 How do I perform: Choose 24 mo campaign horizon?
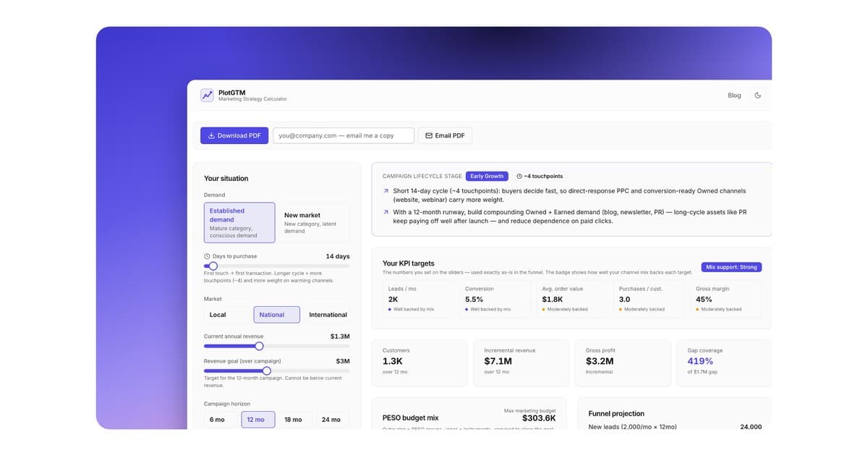coord(331,420)
